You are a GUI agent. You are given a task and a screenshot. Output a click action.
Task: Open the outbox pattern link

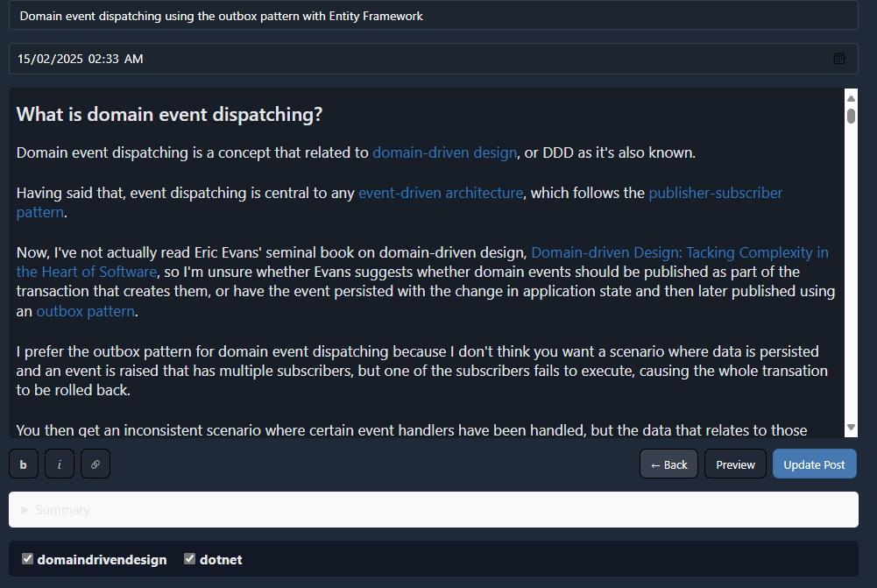(86, 311)
